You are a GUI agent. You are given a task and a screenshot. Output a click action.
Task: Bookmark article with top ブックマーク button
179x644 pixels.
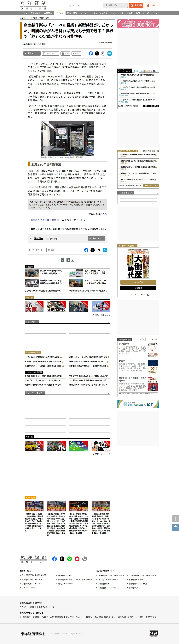[50, 53]
